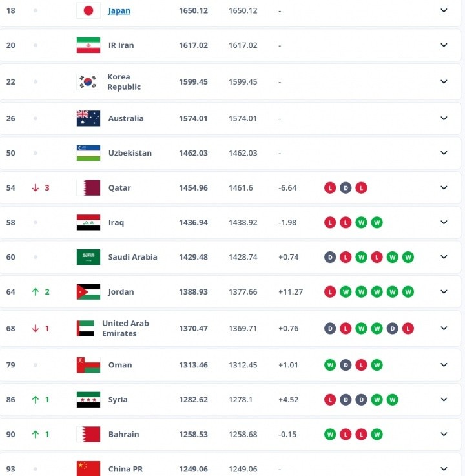
Task: Click the Jordan flag icon
Action: [x=88, y=292]
